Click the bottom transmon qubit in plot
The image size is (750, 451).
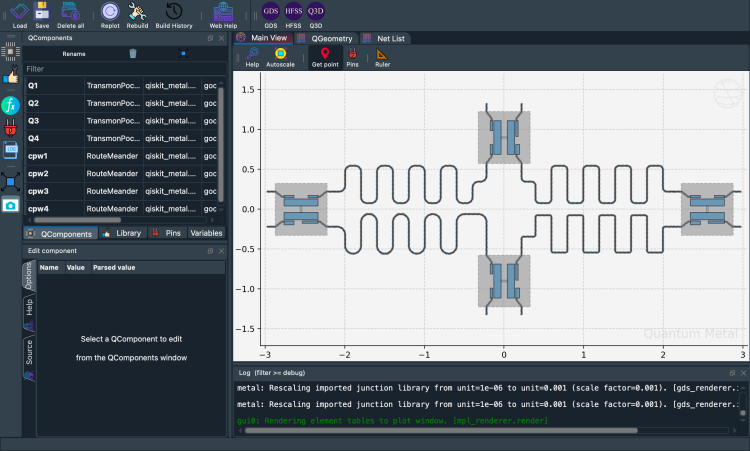click(x=504, y=281)
